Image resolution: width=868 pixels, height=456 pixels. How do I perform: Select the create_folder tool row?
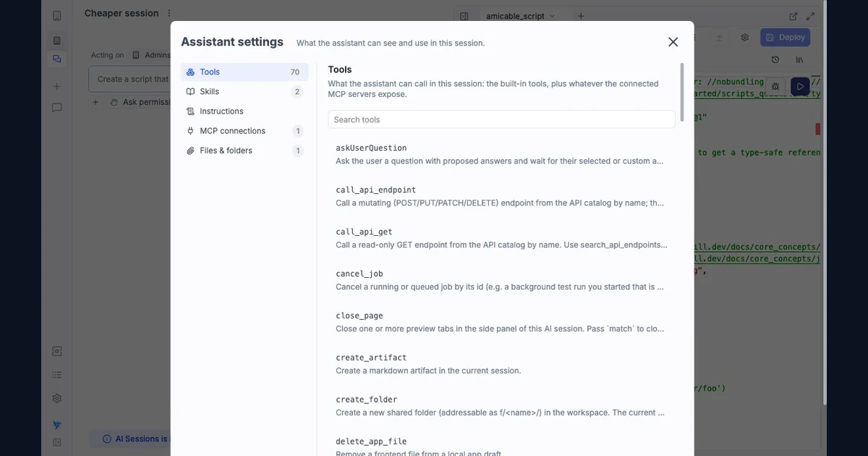(501, 406)
